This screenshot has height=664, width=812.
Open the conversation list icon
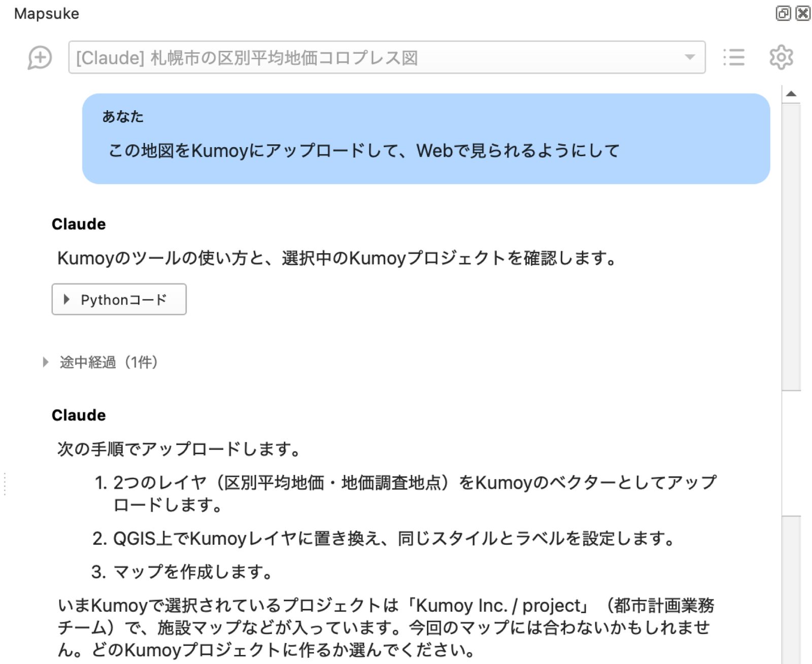[x=733, y=57]
